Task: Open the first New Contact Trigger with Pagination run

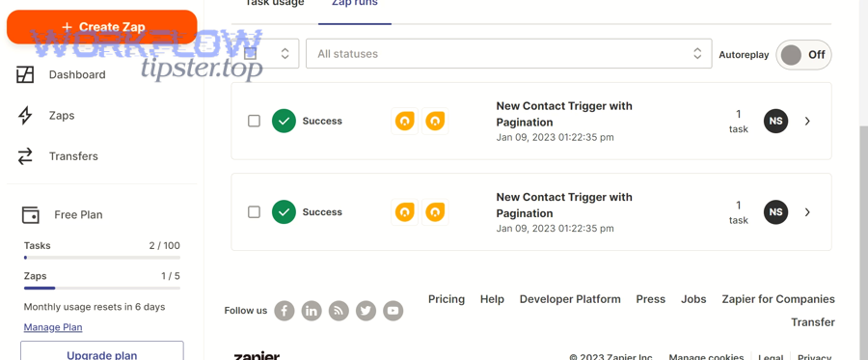Action: (x=564, y=114)
